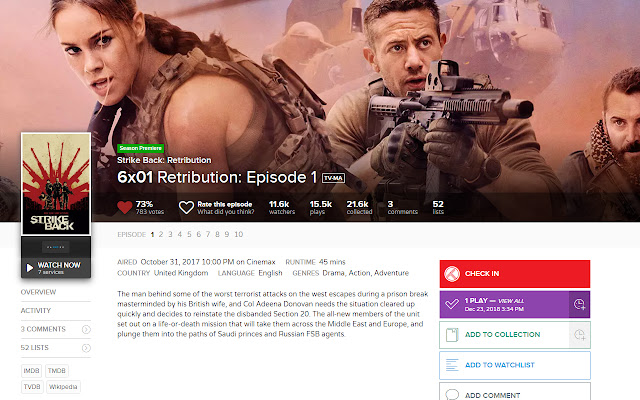Click the red Check In button

tap(515, 274)
